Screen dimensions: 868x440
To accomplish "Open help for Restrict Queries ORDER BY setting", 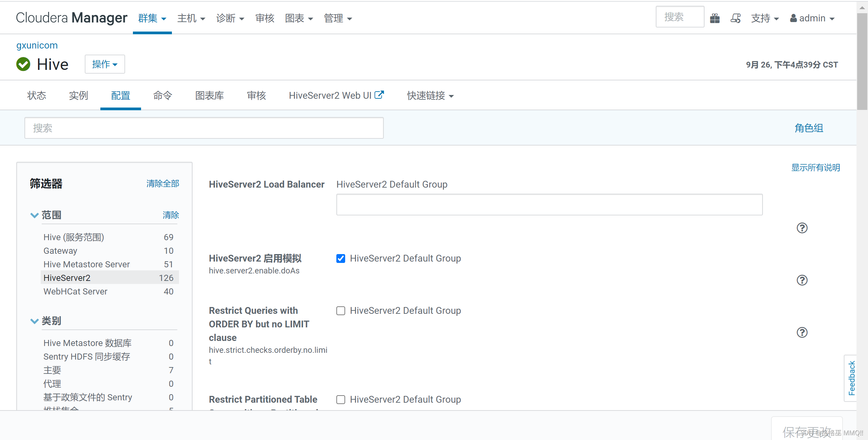I will click(802, 332).
